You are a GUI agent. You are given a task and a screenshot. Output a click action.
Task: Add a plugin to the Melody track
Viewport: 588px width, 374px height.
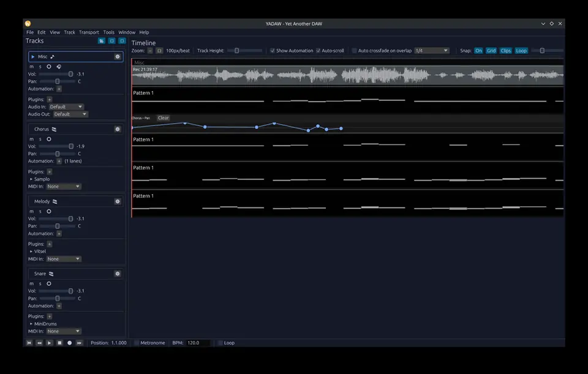(x=49, y=244)
